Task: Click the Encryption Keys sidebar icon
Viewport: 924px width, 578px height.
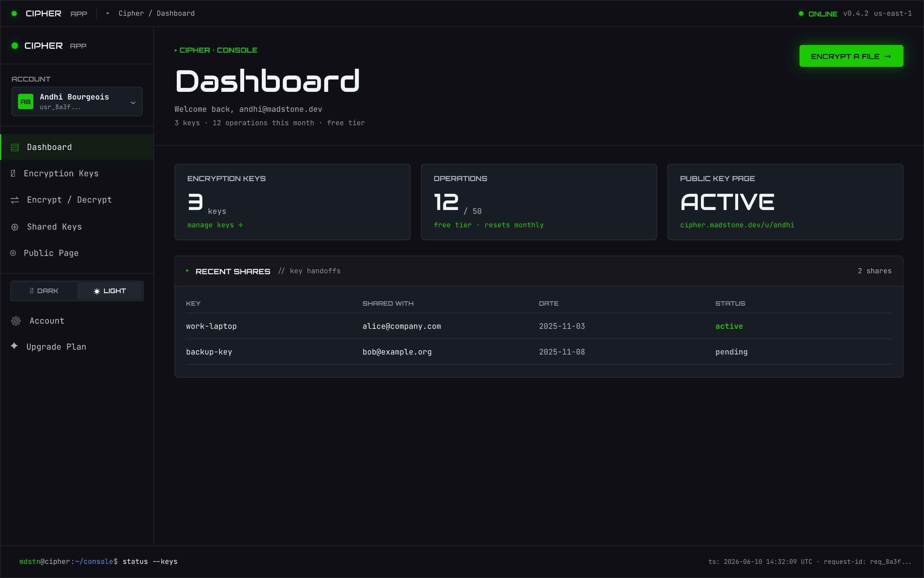Action: (13, 173)
